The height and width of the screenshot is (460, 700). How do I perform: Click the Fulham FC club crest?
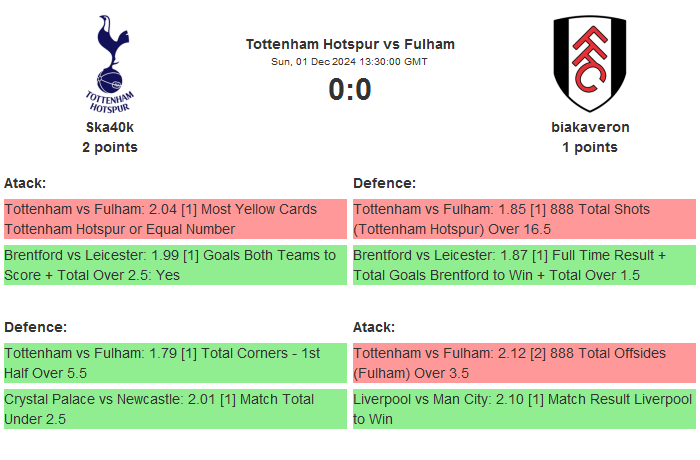point(590,62)
